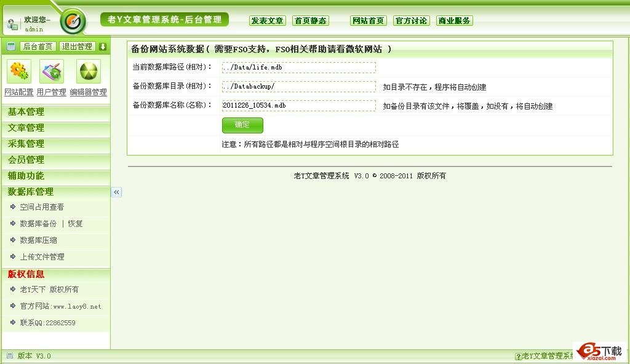Go to 网站首页 in the top menu
The width and height of the screenshot is (630, 364).
pos(369,20)
